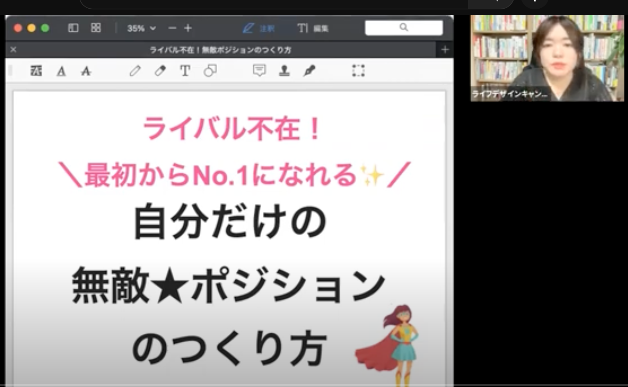628x387 pixels.
Task: Click the green fullscreen window button
Action: [45, 28]
